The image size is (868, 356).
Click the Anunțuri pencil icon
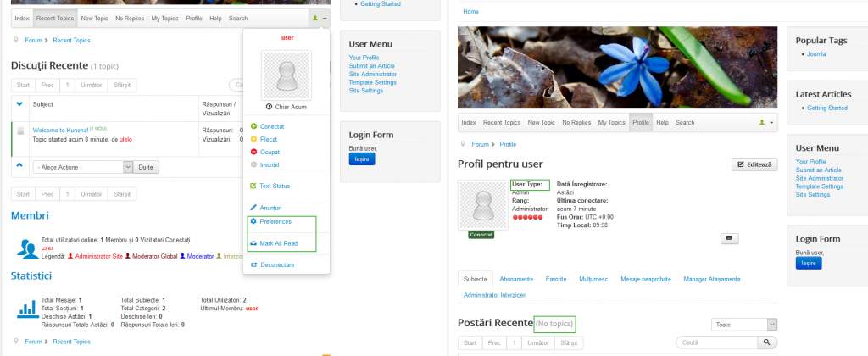(x=253, y=208)
